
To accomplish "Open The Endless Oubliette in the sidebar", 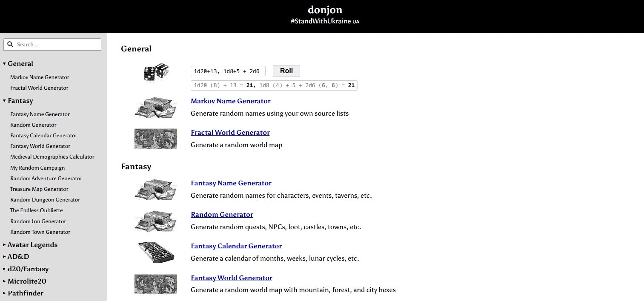I will click(37, 210).
